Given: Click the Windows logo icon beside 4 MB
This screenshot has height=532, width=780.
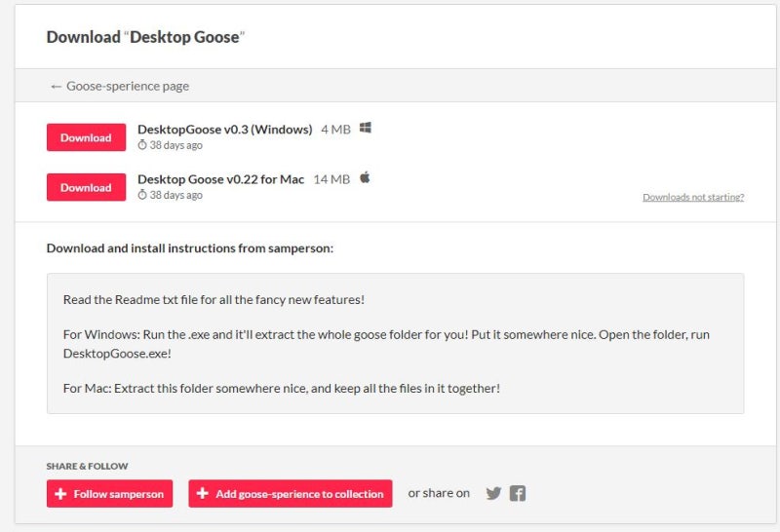Looking at the screenshot, I should click(x=366, y=128).
